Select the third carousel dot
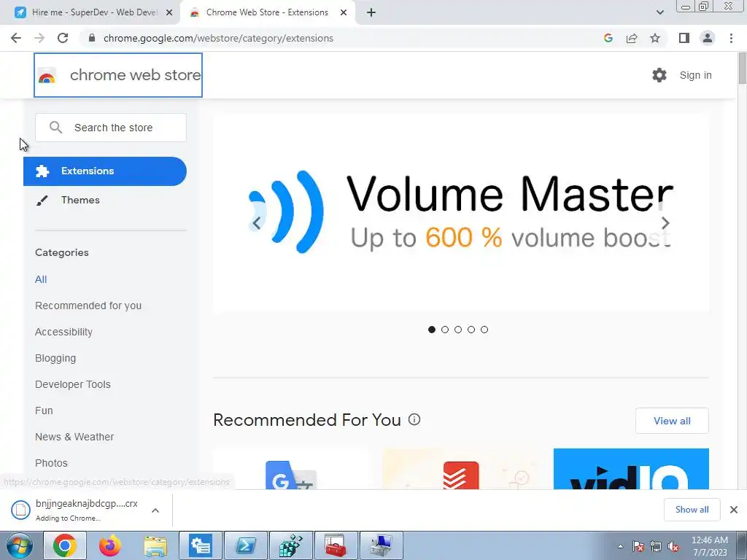747x560 pixels. click(458, 330)
